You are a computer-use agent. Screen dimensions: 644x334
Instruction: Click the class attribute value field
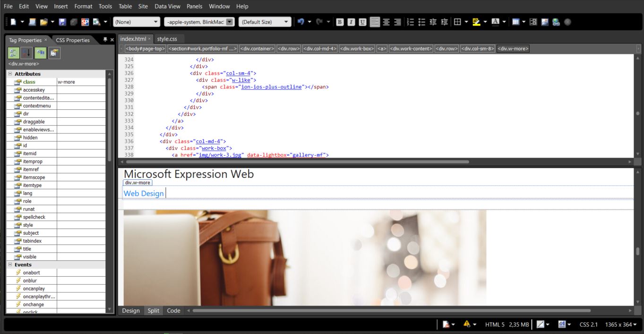point(81,82)
